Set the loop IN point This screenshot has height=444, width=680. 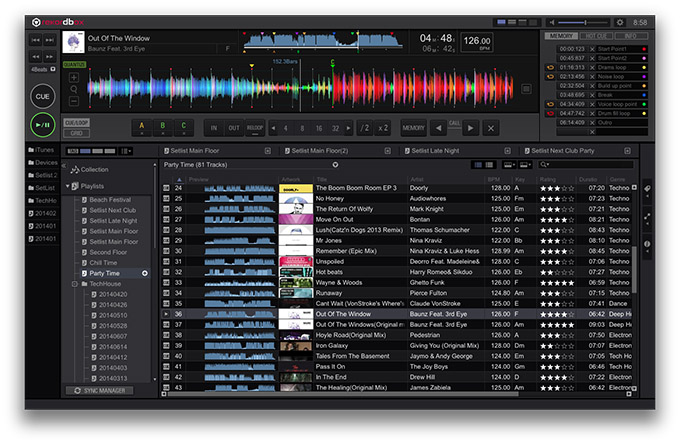[x=214, y=128]
